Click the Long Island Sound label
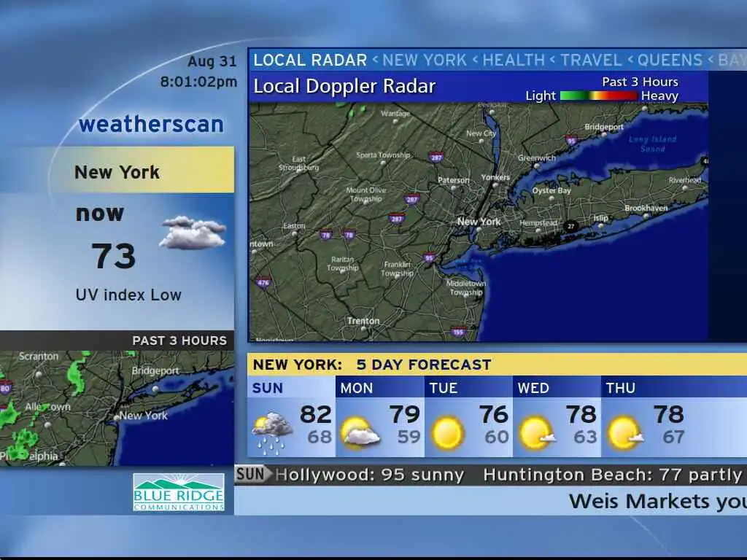747x560 pixels. pos(652,144)
